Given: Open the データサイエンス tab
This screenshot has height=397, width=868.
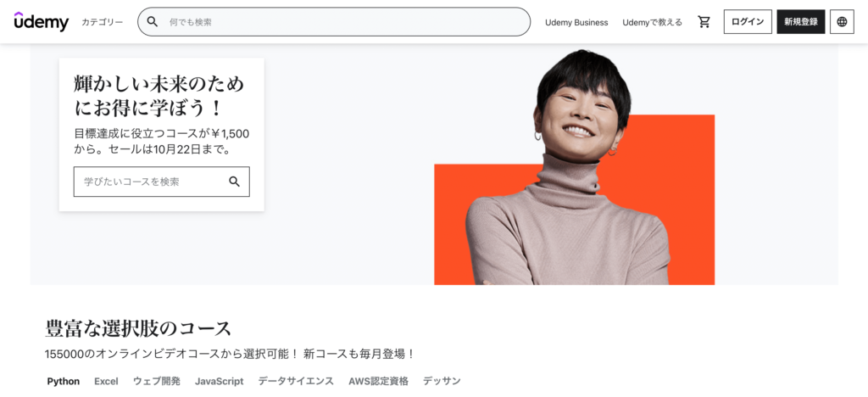Looking at the screenshot, I should 296,381.
